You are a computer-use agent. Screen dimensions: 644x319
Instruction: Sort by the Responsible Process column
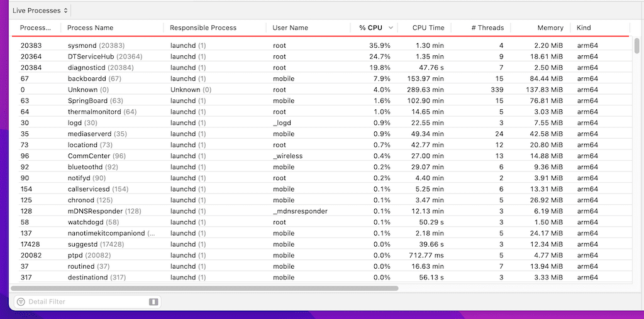pyautogui.click(x=203, y=28)
